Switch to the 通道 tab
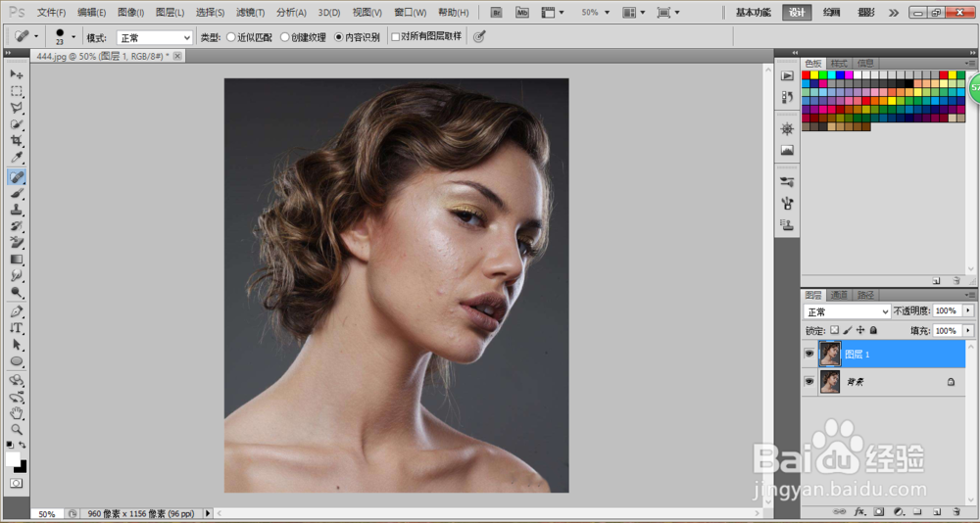This screenshot has height=523, width=980. tap(840, 295)
